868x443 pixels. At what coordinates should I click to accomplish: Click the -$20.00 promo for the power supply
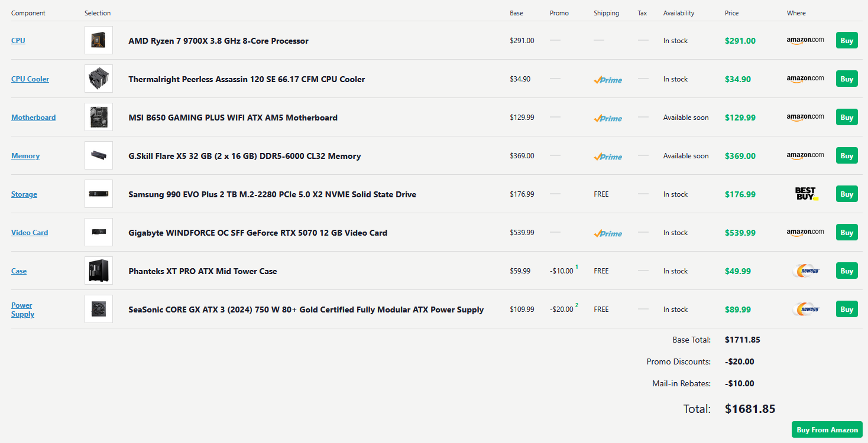(x=562, y=310)
